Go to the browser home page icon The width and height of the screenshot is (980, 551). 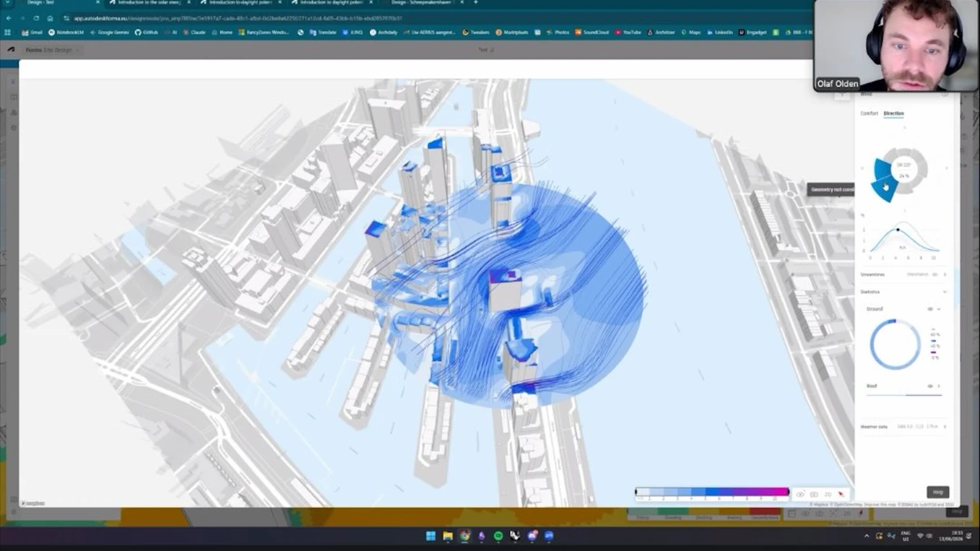[50, 18]
